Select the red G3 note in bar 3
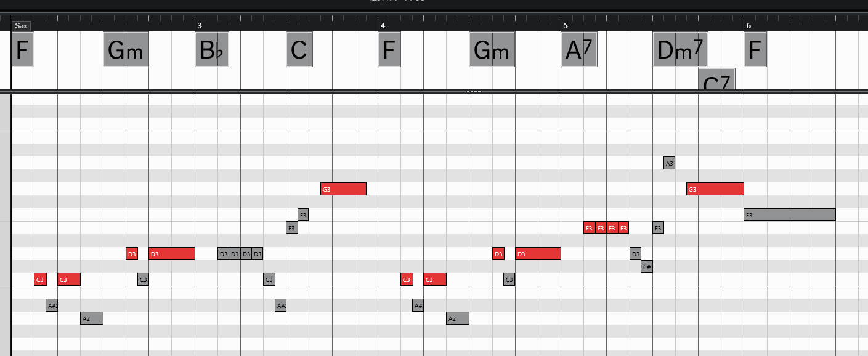Viewport: 868px width, 356px height. coord(343,189)
